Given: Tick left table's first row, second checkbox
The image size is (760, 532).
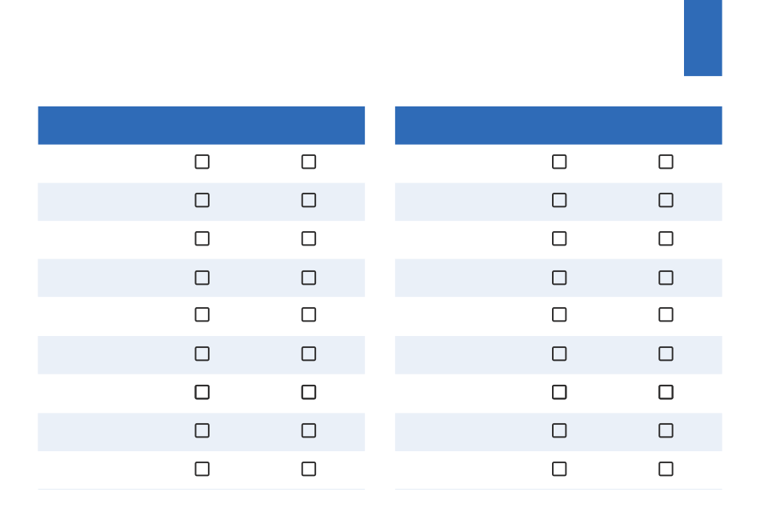Looking at the screenshot, I should 309,162.
